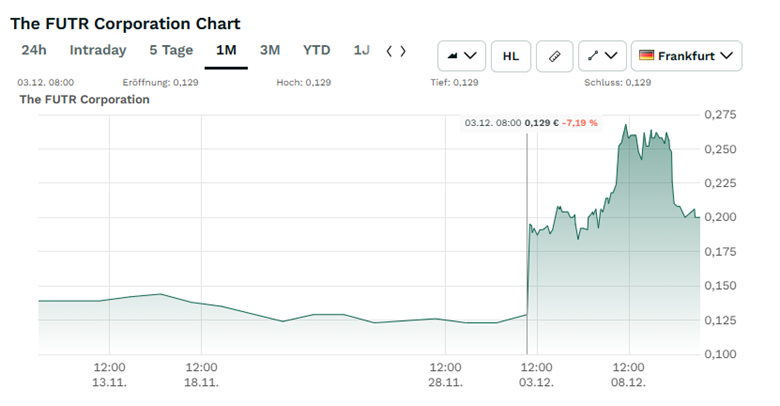Click the 28.11. date axis label
The image size is (780, 406).
click(445, 383)
